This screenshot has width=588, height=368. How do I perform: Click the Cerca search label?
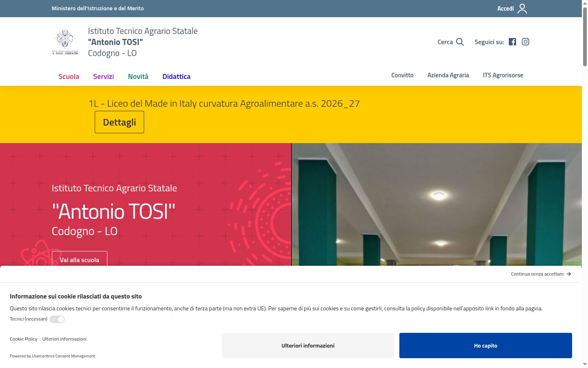[x=445, y=42]
